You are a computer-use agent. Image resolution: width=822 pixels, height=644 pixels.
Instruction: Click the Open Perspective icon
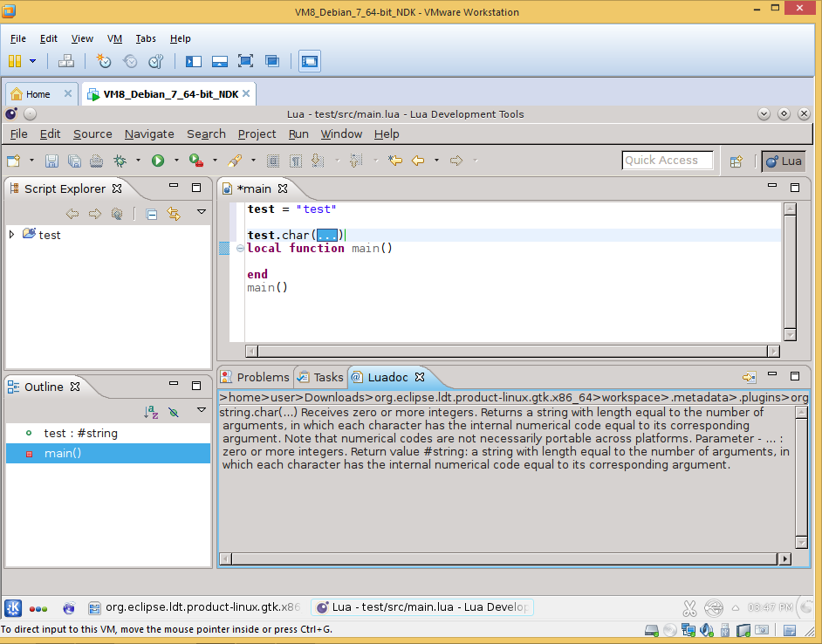click(x=736, y=161)
